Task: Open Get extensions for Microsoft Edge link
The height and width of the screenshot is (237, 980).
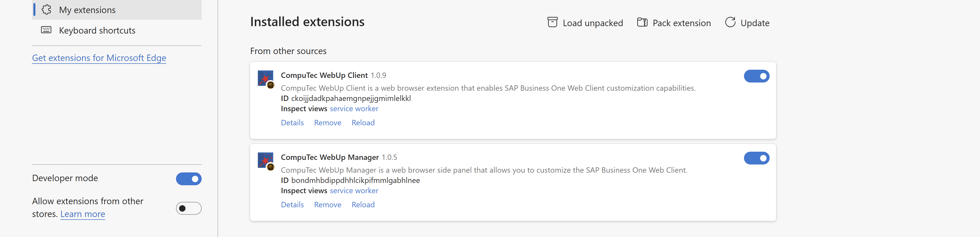Action: 99,58
